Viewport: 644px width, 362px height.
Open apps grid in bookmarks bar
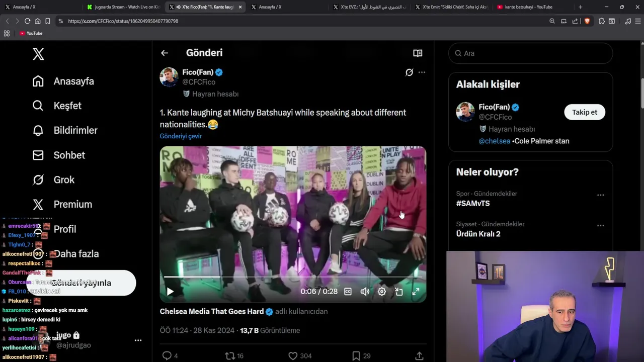pyautogui.click(x=7, y=33)
